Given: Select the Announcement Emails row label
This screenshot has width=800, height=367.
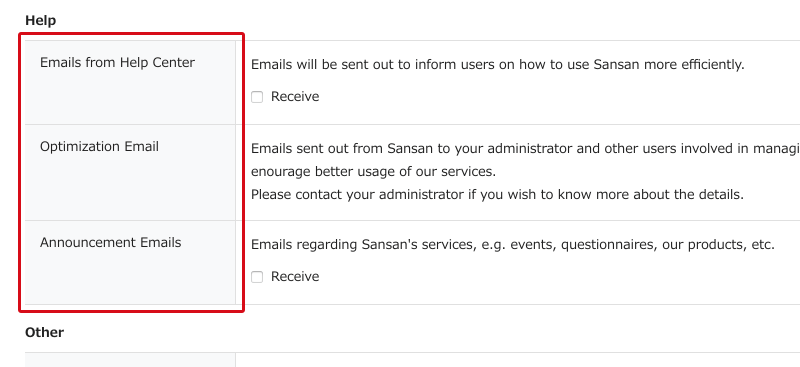Looking at the screenshot, I should point(111,242).
